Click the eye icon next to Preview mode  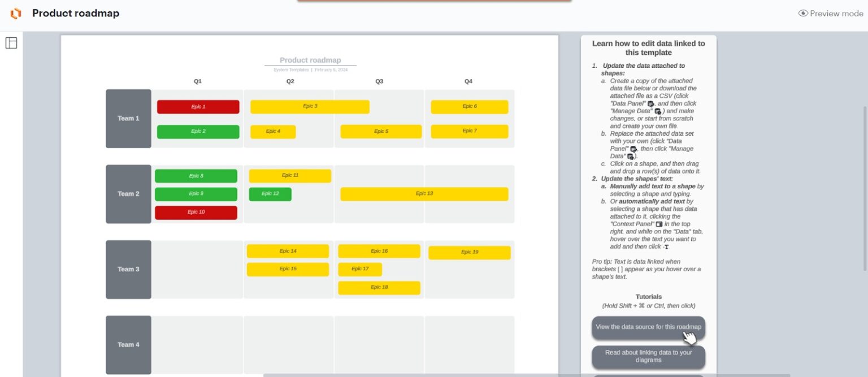(803, 14)
